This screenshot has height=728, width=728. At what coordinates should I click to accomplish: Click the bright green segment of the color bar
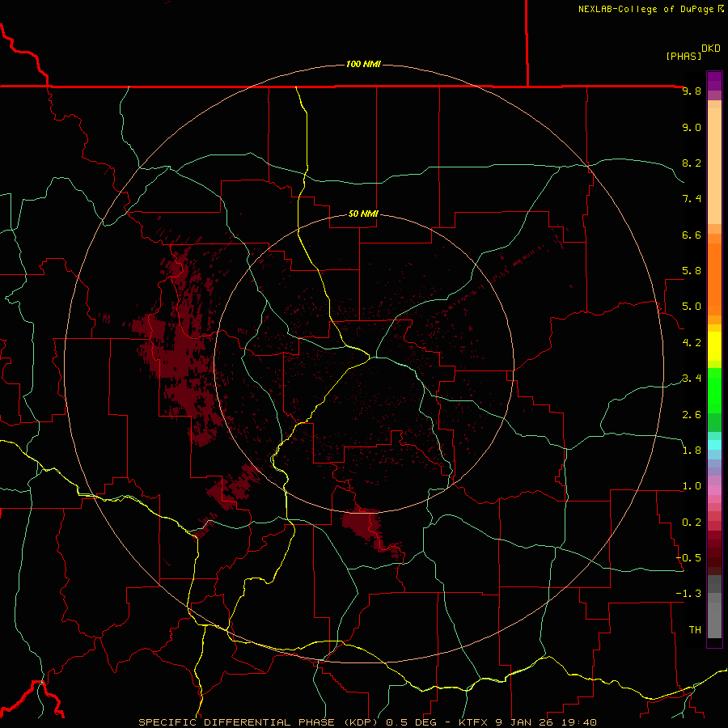[x=714, y=390]
